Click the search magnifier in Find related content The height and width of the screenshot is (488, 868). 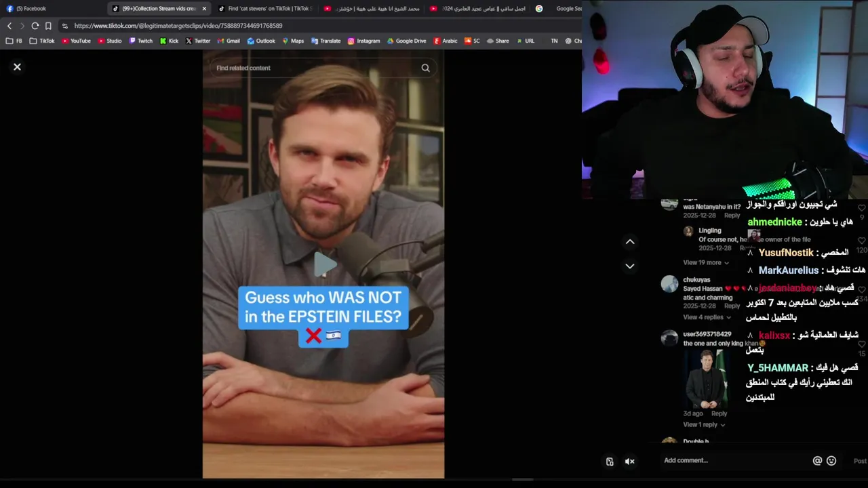(425, 68)
